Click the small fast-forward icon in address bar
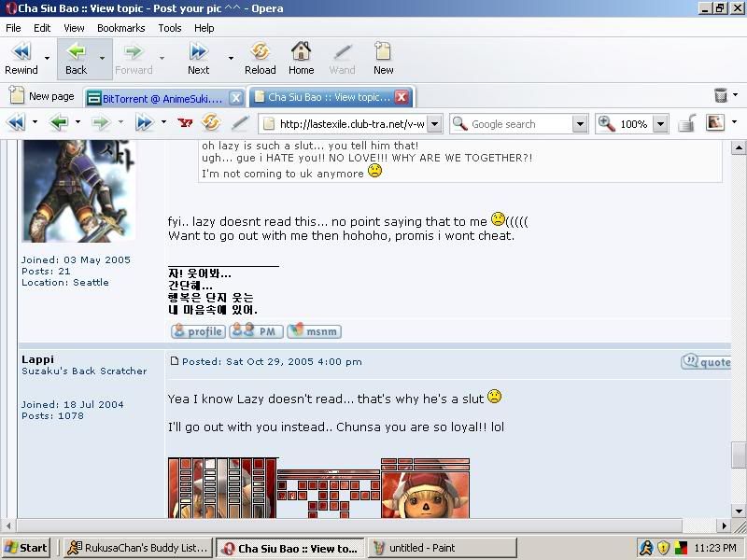 pos(144,123)
